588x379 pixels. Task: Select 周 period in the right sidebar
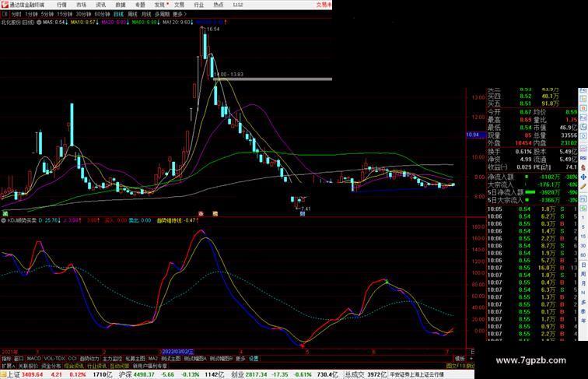tap(583, 274)
